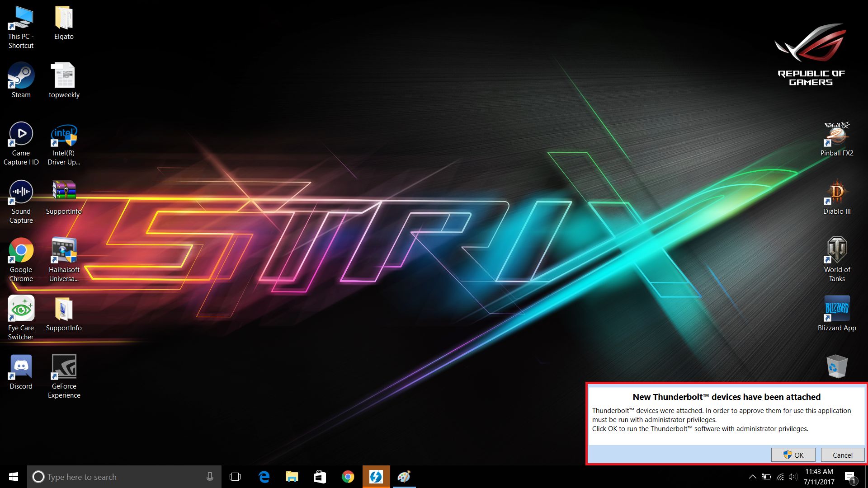Select the Sound Capture shortcut
The image size is (868, 488).
click(x=21, y=192)
